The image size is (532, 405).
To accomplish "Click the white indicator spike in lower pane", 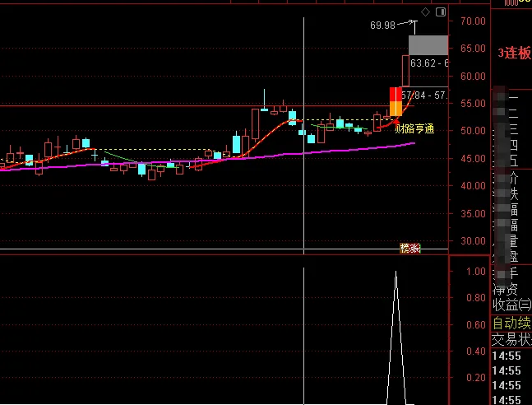I will point(396,337).
